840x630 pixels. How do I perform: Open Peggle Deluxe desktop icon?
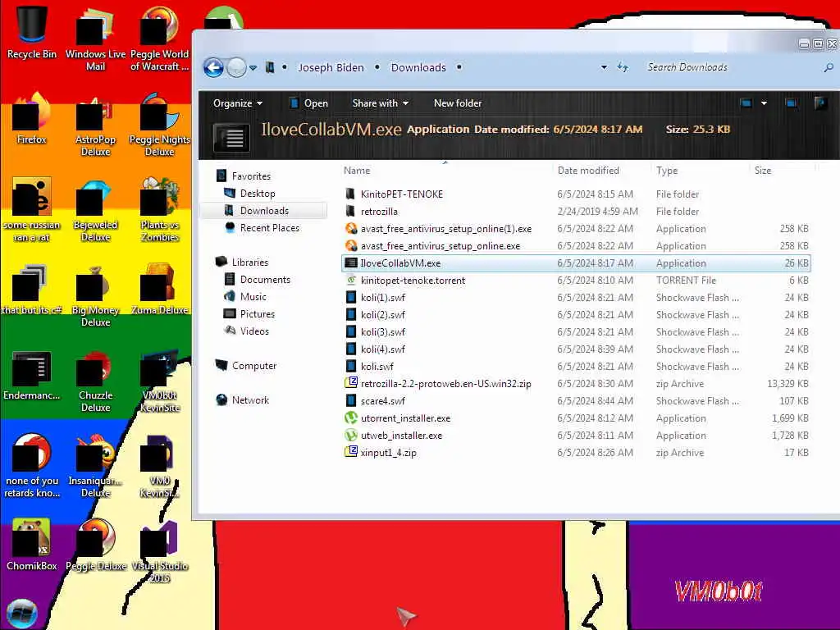coord(95,546)
